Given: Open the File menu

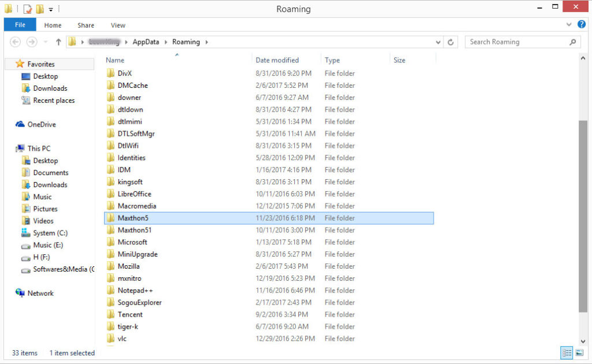Looking at the screenshot, I should tap(20, 25).
